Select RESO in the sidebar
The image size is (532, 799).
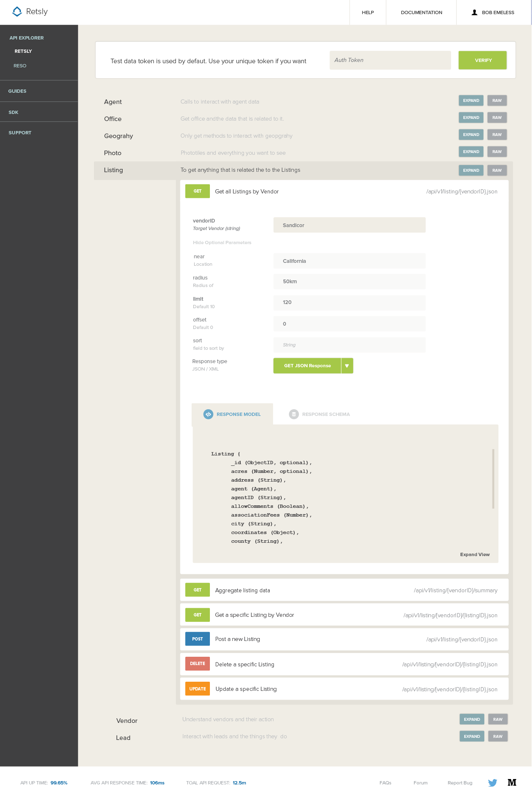coord(20,66)
